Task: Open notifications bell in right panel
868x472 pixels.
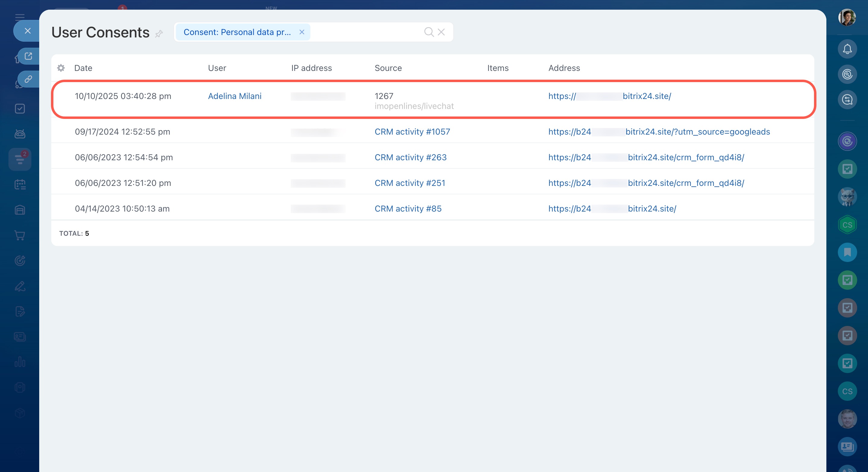Action: pyautogui.click(x=847, y=49)
